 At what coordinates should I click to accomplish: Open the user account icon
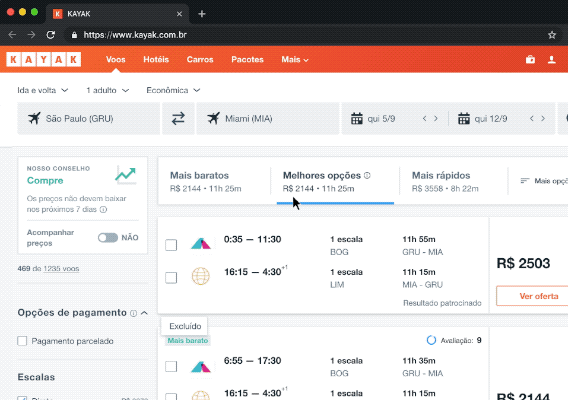(552, 59)
